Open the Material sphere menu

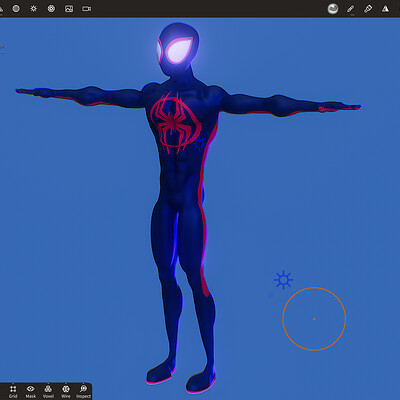pyautogui.click(x=16, y=9)
